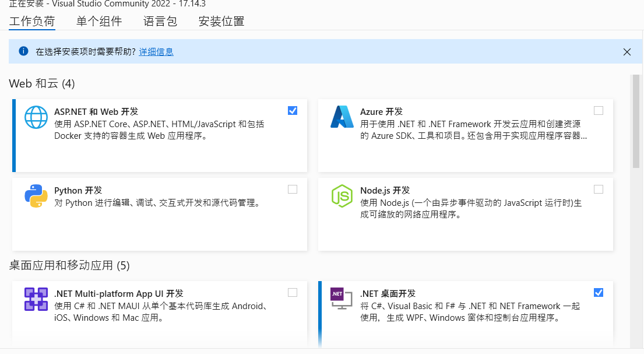Screen dimensions: 644x354
Task: Click .NET Multi-platform App UI 开发 title
Action: pos(119,293)
